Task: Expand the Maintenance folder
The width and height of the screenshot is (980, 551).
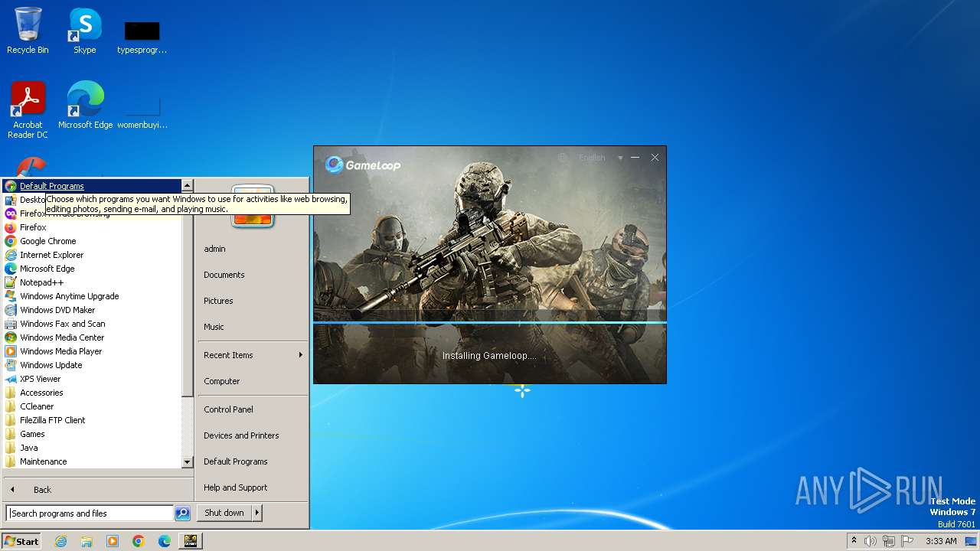Action: (x=93, y=461)
